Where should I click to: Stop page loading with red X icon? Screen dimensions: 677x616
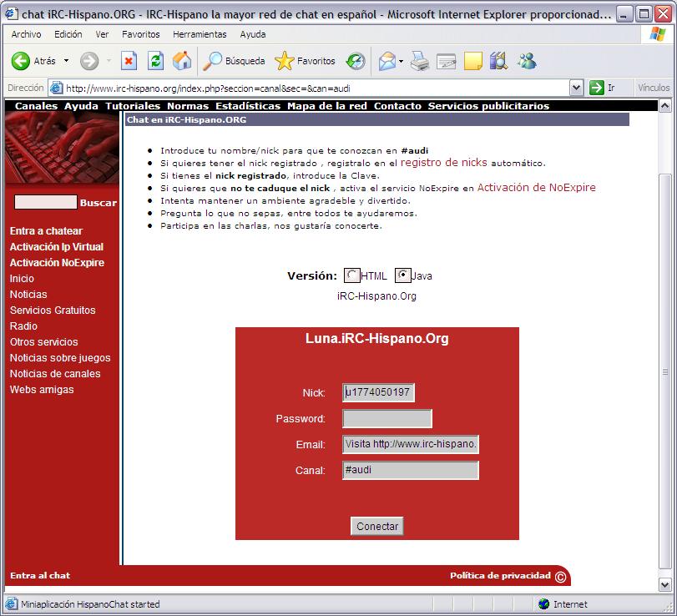point(129,61)
